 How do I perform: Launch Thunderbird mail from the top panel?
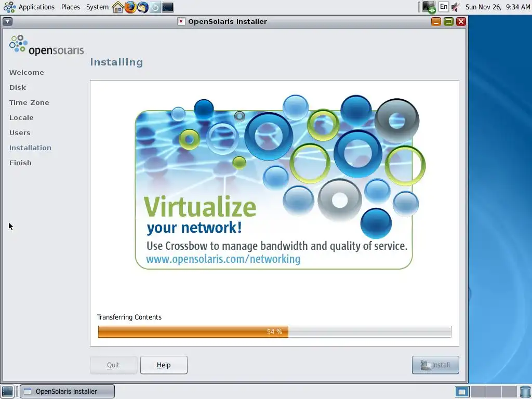click(x=143, y=7)
